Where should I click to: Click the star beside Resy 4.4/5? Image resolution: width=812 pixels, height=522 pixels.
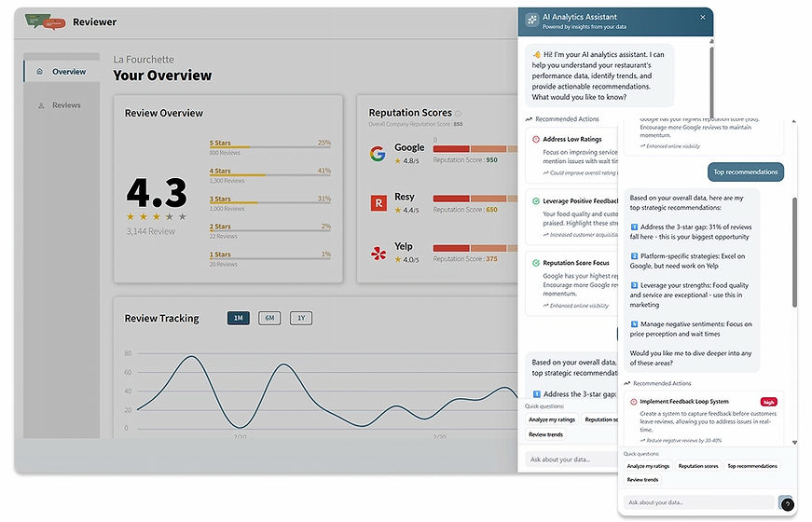point(398,211)
